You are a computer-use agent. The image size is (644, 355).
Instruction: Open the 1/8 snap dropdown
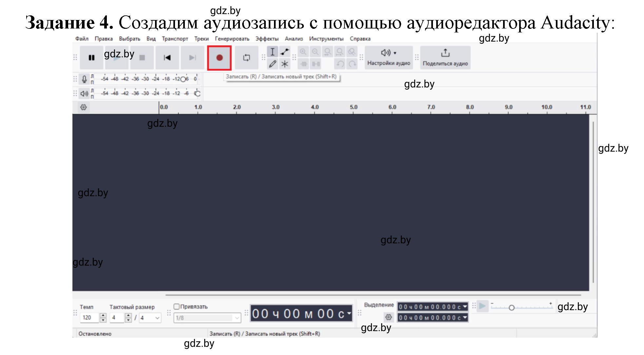[x=207, y=318]
